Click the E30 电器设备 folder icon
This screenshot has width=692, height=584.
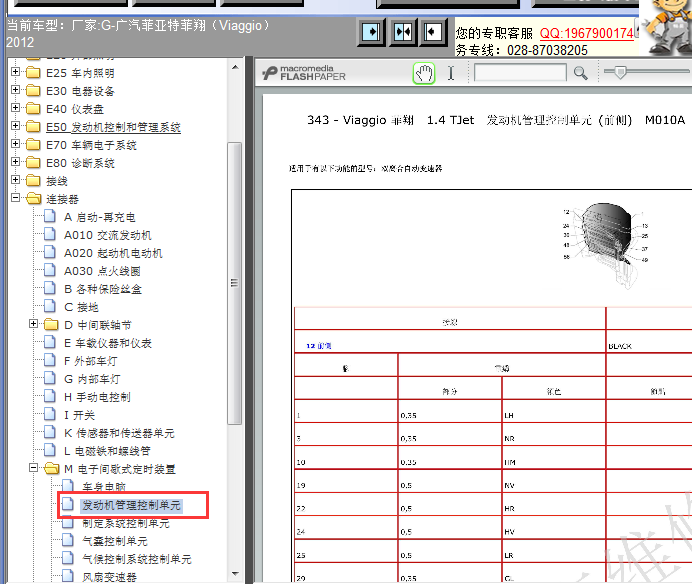tap(33, 90)
